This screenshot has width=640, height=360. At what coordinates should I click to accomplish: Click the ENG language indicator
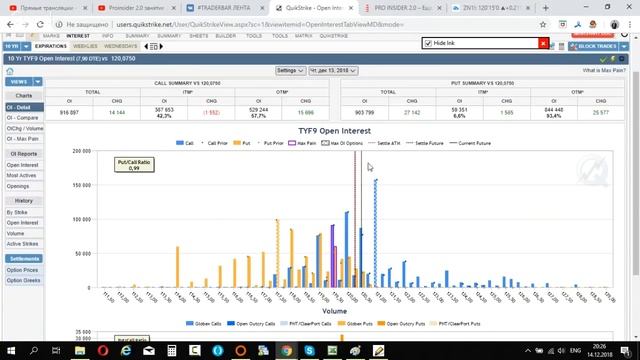(575, 351)
